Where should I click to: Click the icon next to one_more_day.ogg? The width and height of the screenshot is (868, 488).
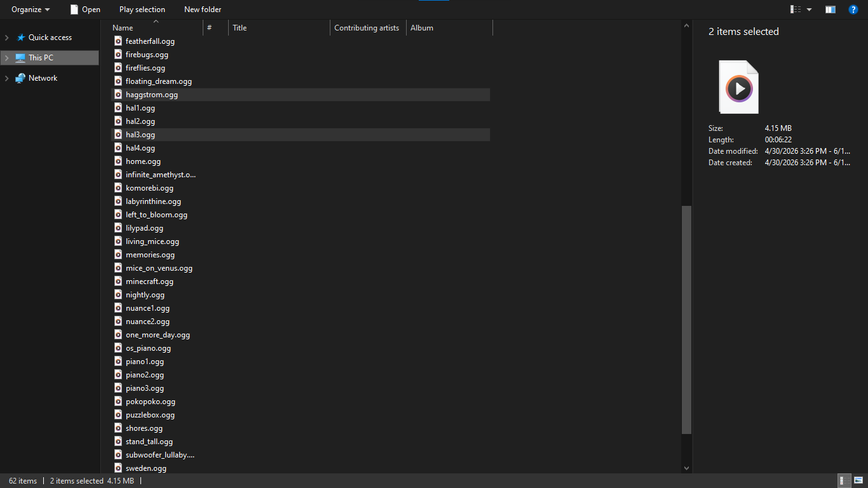tap(118, 334)
